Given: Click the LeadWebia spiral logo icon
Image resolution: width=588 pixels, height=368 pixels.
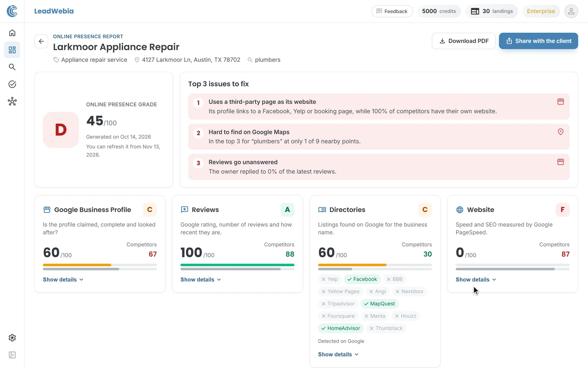Looking at the screenshot, I should pos(12,11).
